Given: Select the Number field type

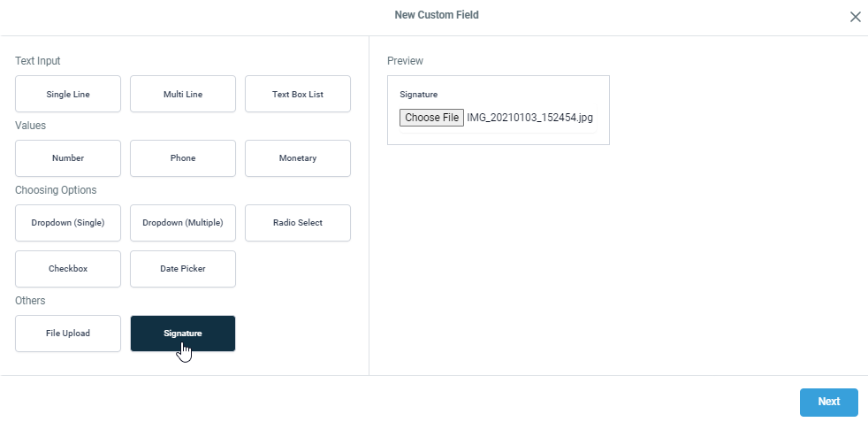Looking at the screenshot, I should click(x=68, y=158).
